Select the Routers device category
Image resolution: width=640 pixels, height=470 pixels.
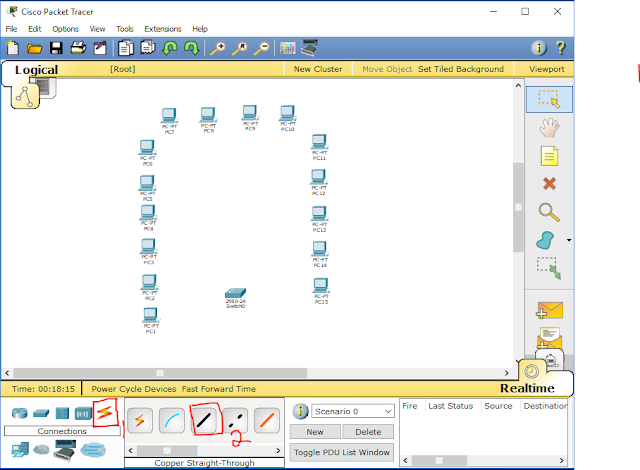click(20, 413)
